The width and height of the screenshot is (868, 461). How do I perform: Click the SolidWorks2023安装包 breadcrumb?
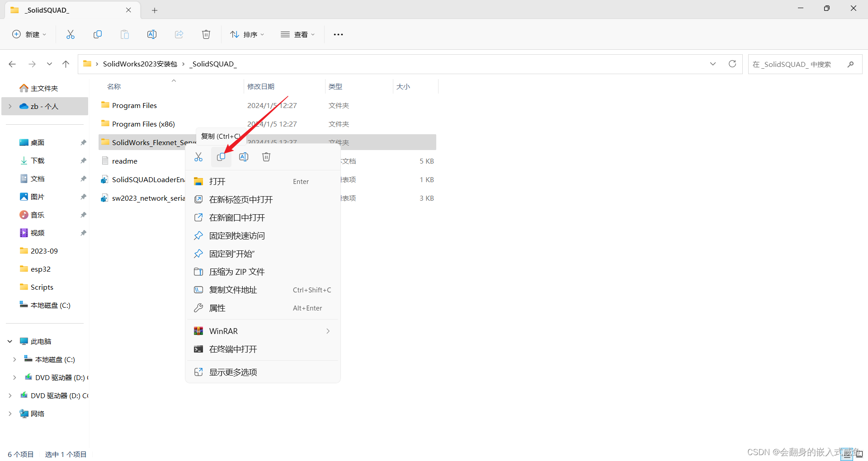point(140,64)
